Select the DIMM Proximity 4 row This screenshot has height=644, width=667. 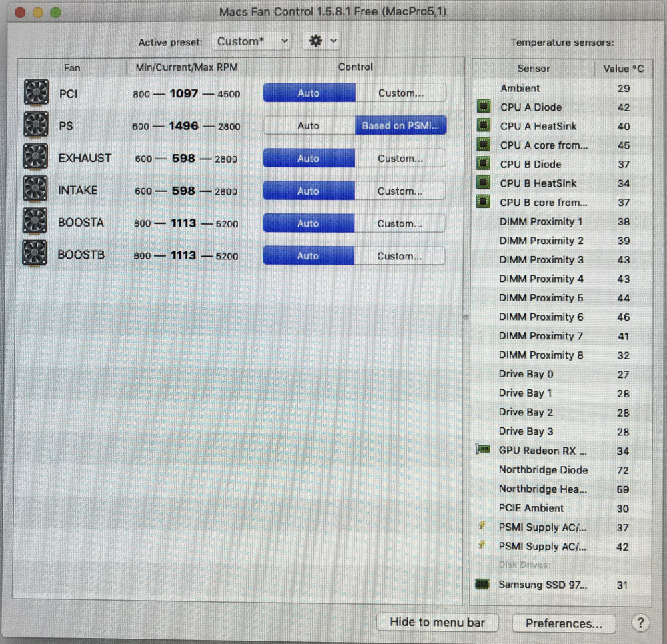(562, 279)
